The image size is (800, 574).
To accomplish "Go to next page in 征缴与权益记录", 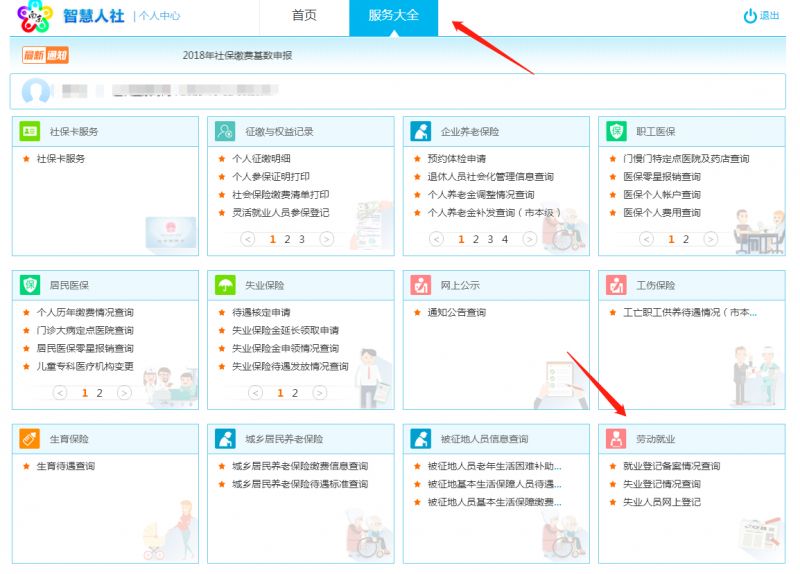I will (327, 239).
